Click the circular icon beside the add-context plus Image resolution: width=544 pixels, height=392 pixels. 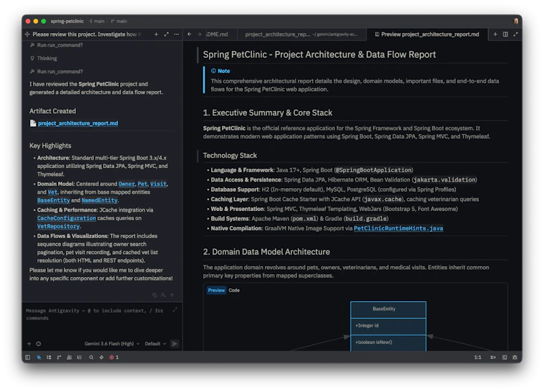click(39, 344)
